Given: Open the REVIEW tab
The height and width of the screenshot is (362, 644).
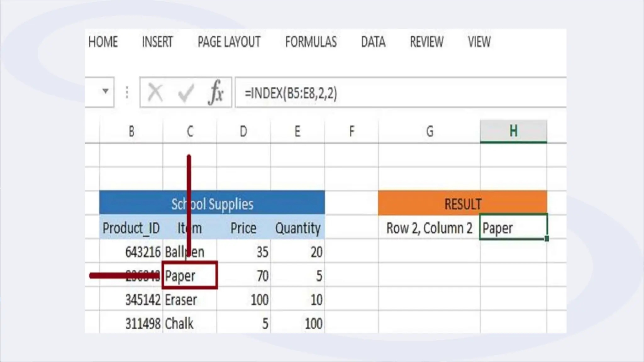Looking at the screenshot, I should (426, 42).
